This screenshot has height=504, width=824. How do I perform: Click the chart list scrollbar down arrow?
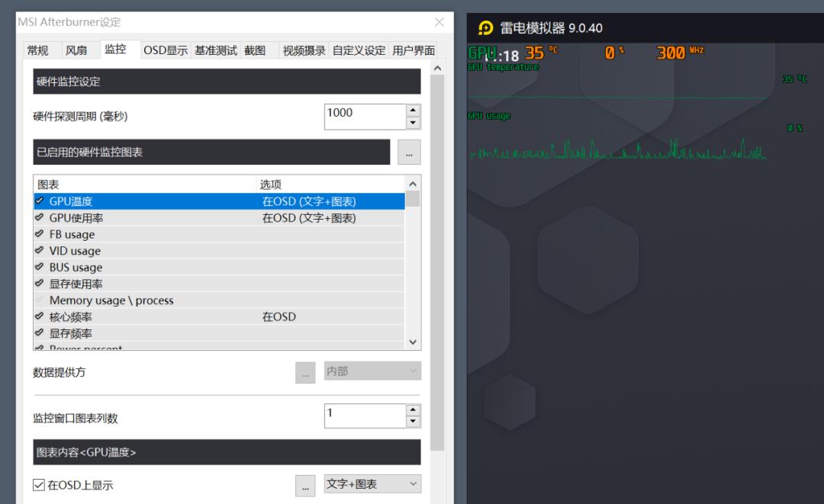click(x=413, y=342)
